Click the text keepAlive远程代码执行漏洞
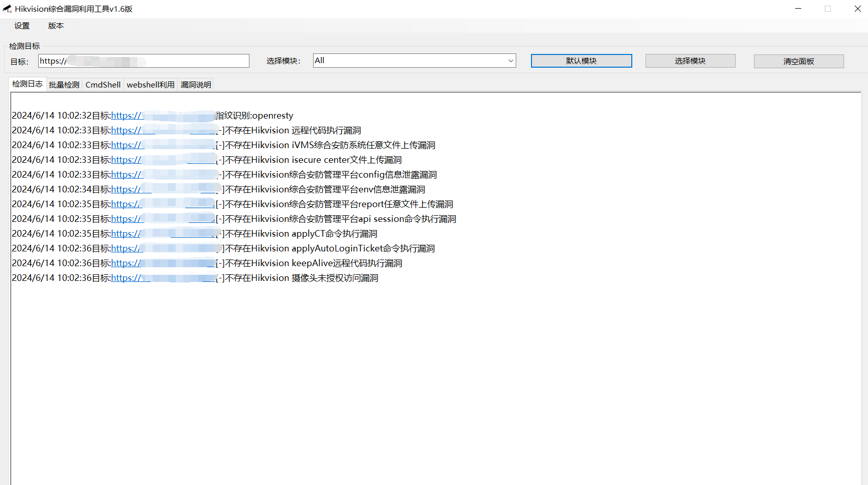Screen dimensions: 868x485 tap(347, 264)
